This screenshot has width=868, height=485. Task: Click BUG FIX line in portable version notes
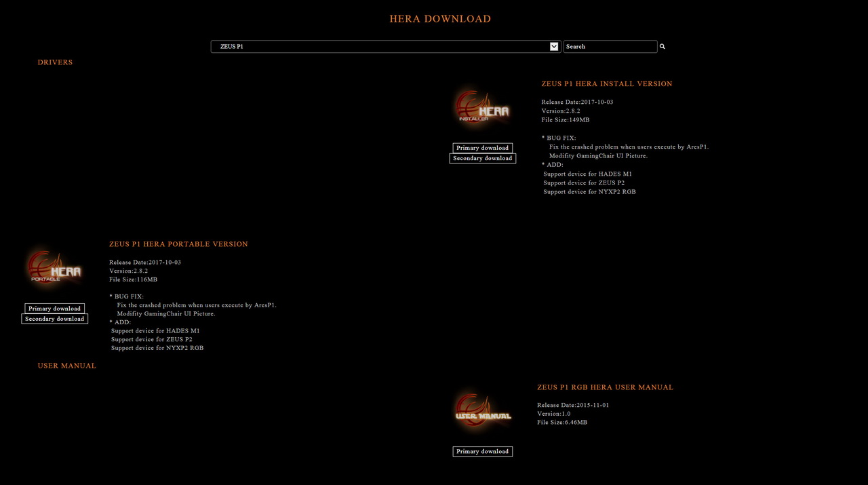(127, 296)
